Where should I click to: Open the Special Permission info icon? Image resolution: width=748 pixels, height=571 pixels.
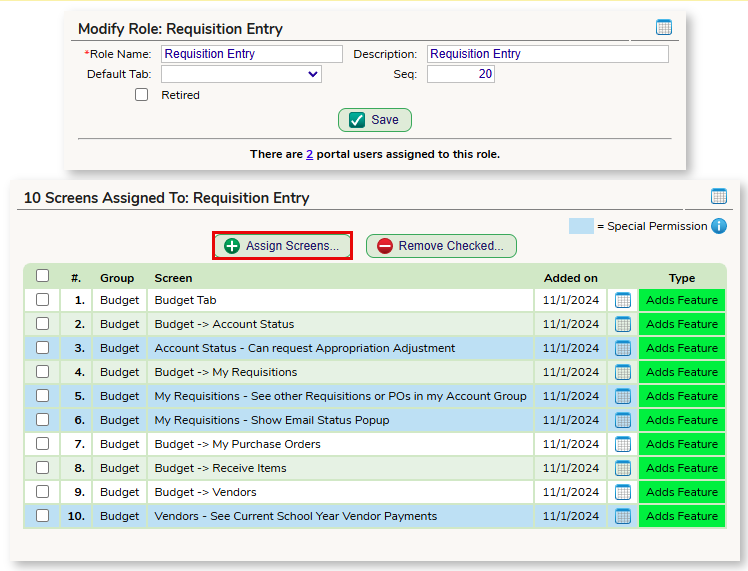(x=719, y=226)
